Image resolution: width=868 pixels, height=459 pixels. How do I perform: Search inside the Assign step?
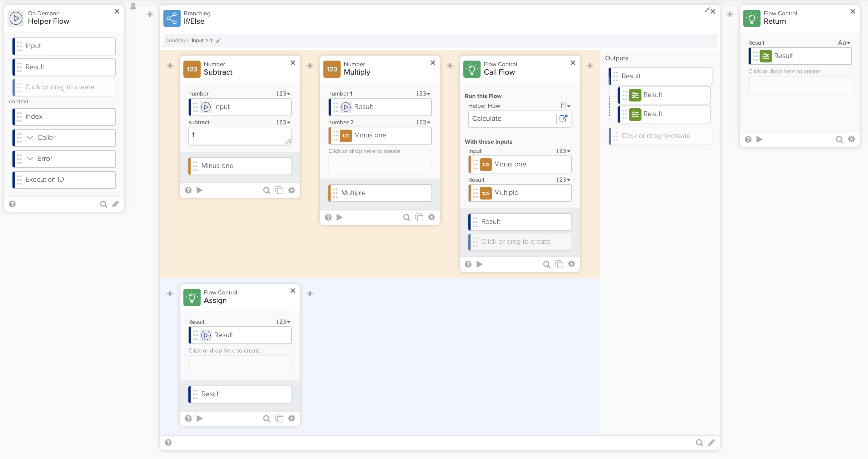pyautogui.click(x=266, y=418)
